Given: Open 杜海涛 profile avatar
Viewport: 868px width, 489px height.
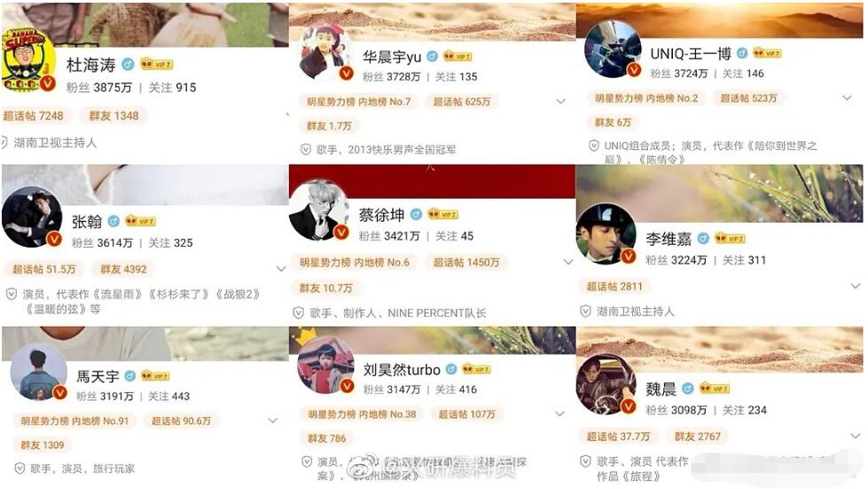Looking at the screenshot, I should coord(28,61).
